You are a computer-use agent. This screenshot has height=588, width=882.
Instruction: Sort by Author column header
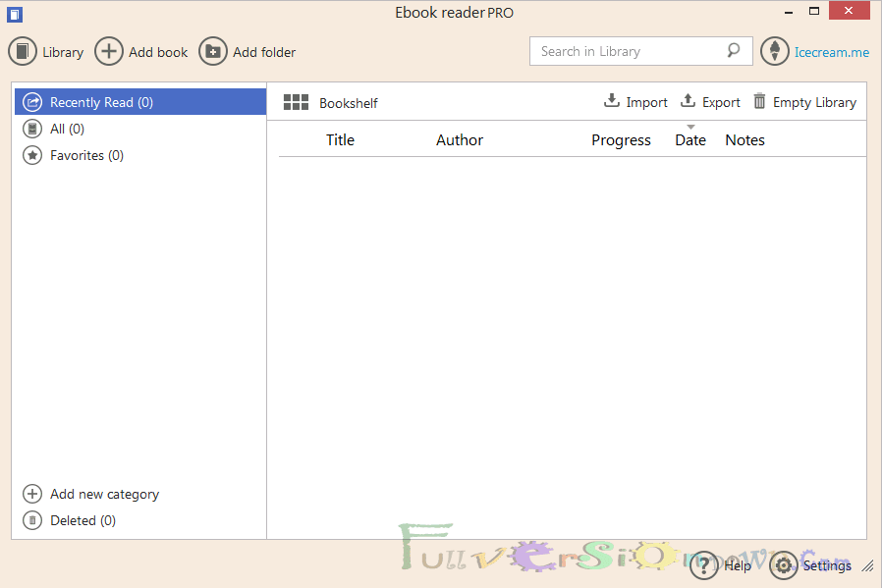click(460, 140)
